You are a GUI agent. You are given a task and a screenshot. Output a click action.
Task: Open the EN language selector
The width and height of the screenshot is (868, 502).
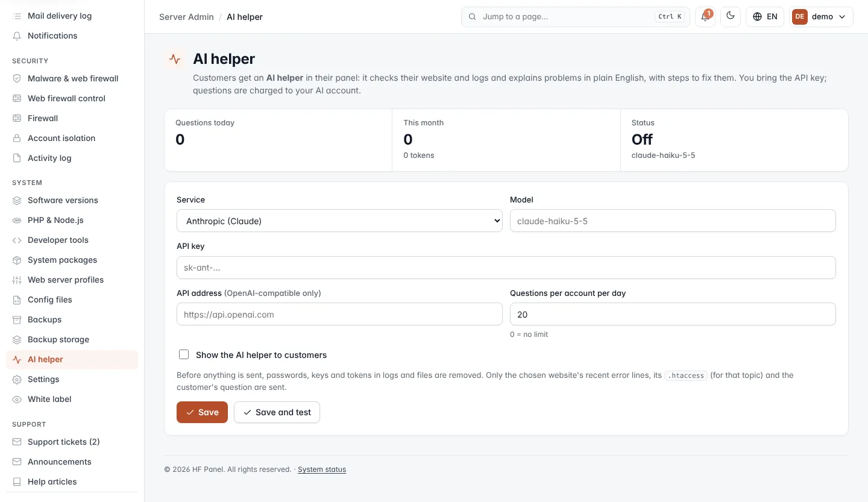click(x=765, y=17)
